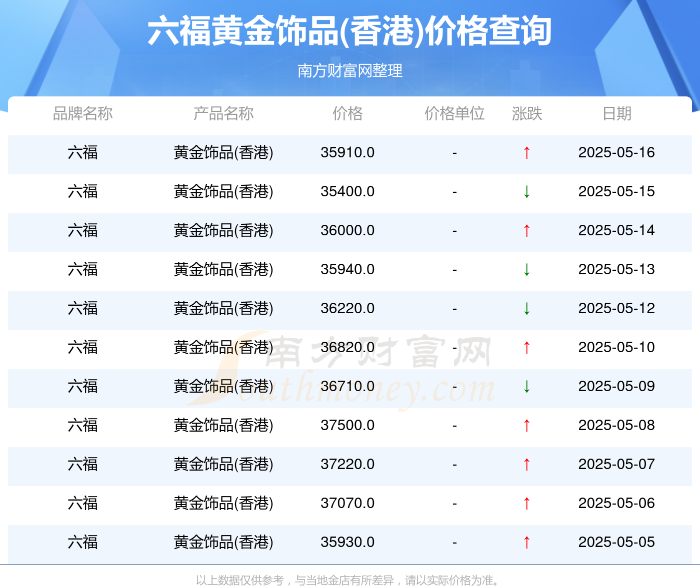This screenshot has width=700, height=588.
Task: Click the 价格单位 column header
Action: [x=454, y=113]
